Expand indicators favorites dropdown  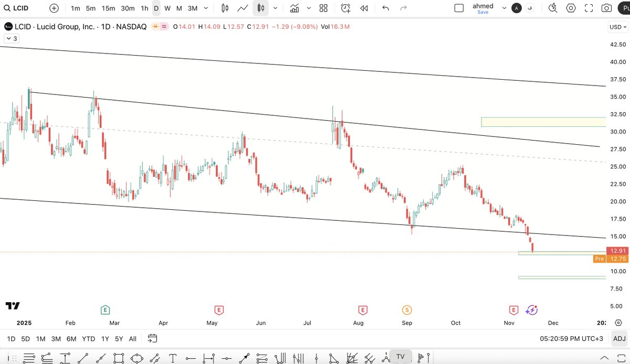[x=308, y=8]
